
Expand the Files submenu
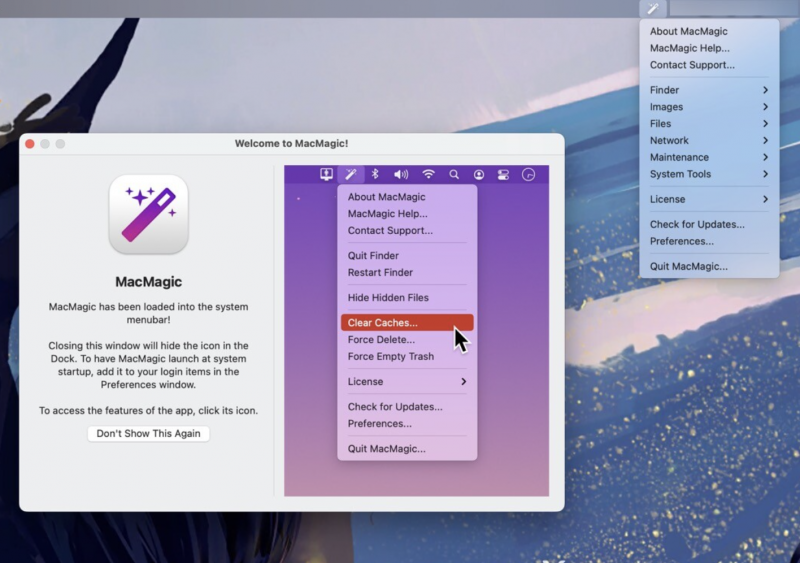pos(709,124)
